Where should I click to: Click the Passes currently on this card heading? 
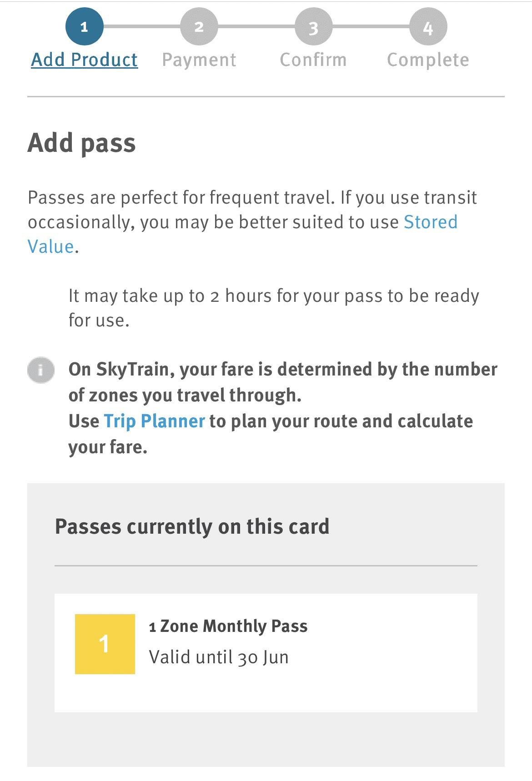tap(192, 526)
